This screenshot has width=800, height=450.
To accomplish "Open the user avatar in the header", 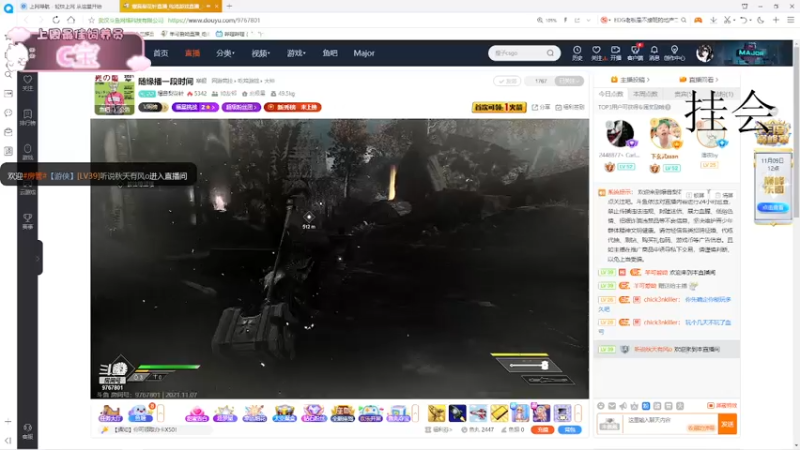I will pos(705,53).
